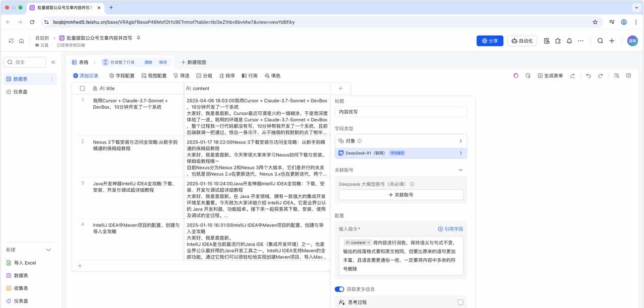
Task: Click the undo icon above the table
Action: (588, 75)
